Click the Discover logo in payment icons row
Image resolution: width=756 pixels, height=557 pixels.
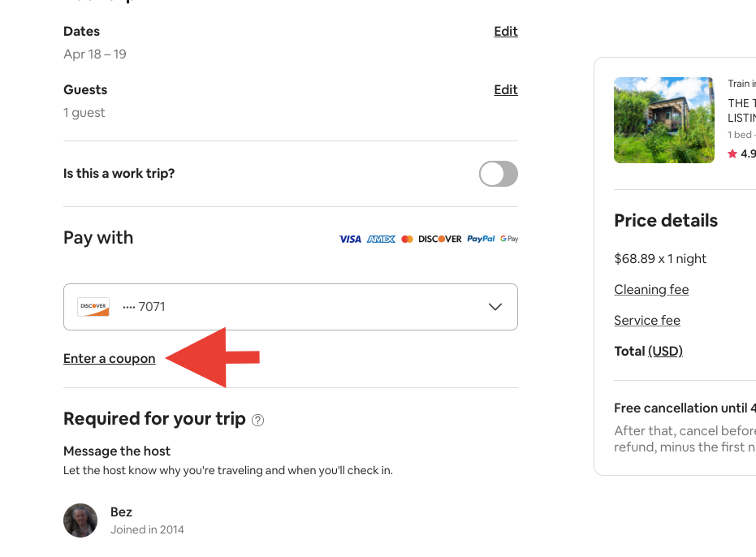click(x=440, y=239)
